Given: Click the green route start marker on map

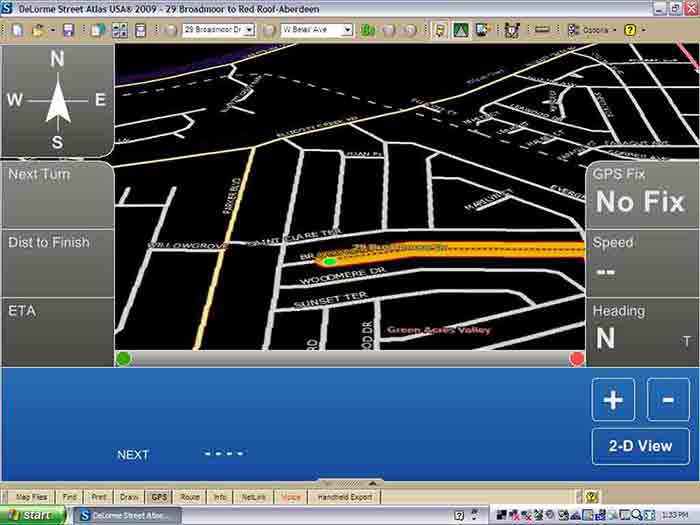Looking at the screenshot, I should pos(329,262).
